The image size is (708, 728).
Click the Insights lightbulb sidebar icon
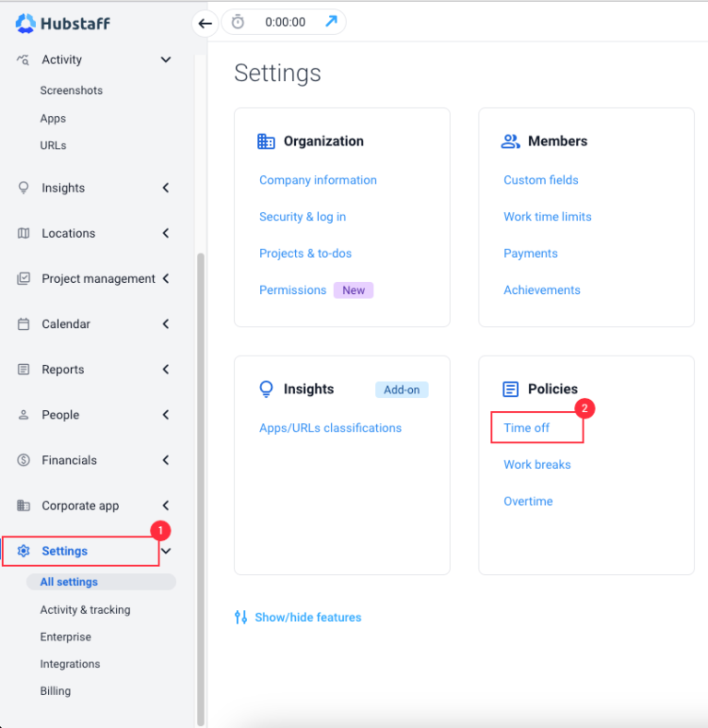[24, 188]
